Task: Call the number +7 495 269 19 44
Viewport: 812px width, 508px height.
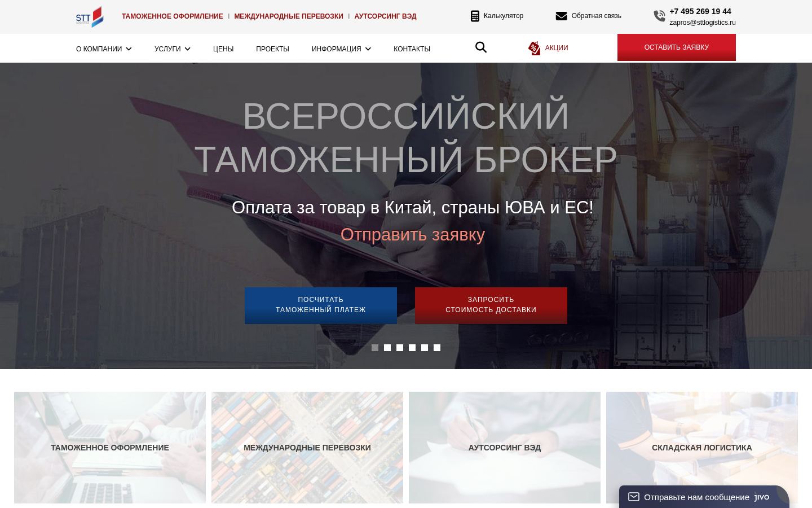Action: point(700,11)
